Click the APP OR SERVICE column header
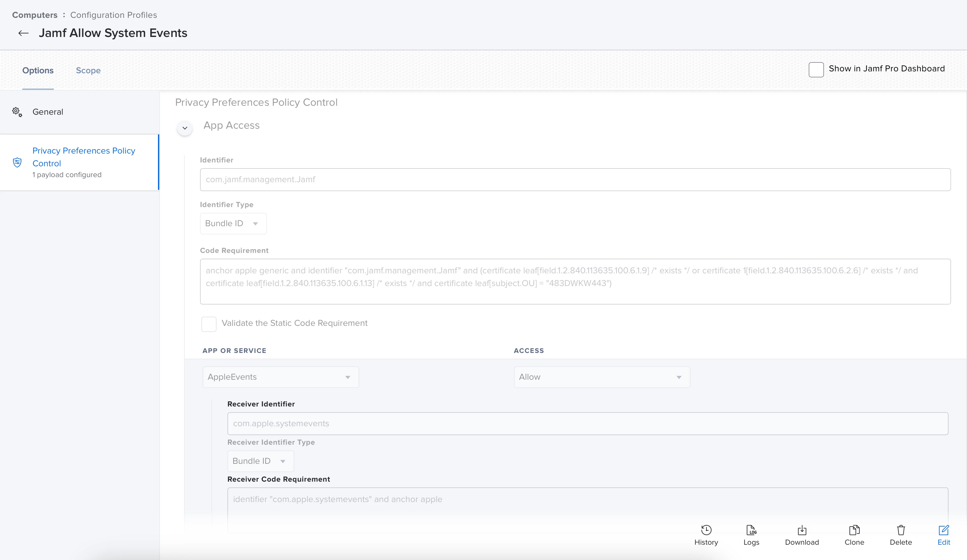Viewport: 967px width, 560px height. (x=234, y=350)
